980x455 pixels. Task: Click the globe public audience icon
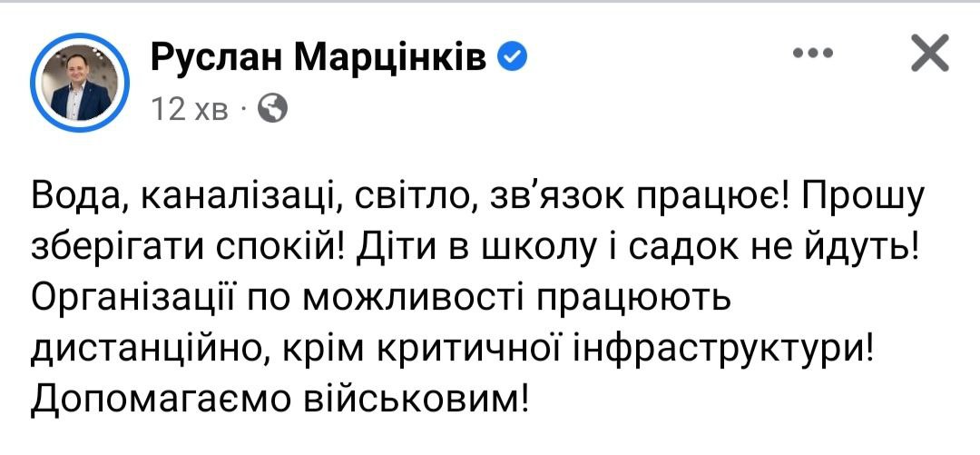point(272,109)
